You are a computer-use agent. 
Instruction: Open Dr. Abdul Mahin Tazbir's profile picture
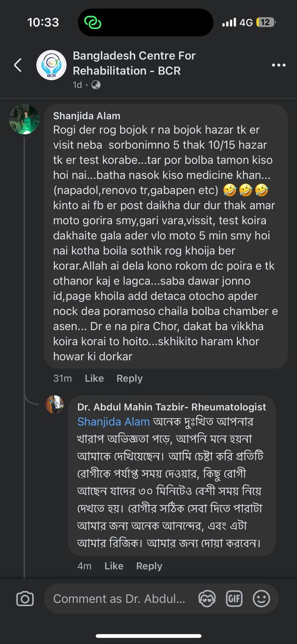click(54, 404)
